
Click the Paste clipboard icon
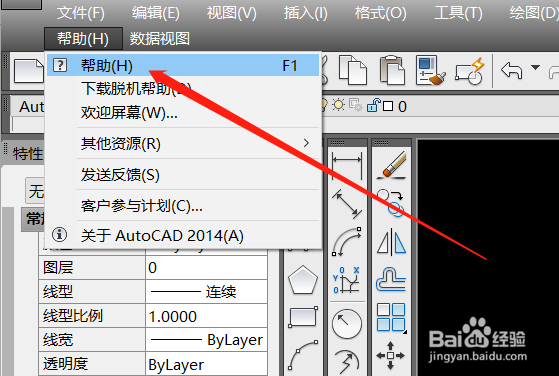[x=392, y=70]
